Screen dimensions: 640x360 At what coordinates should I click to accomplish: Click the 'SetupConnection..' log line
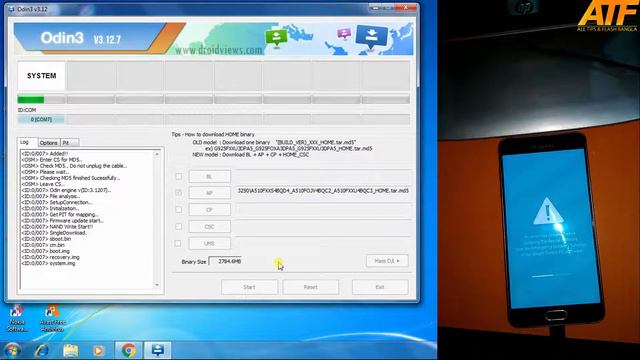pos(57,202)
